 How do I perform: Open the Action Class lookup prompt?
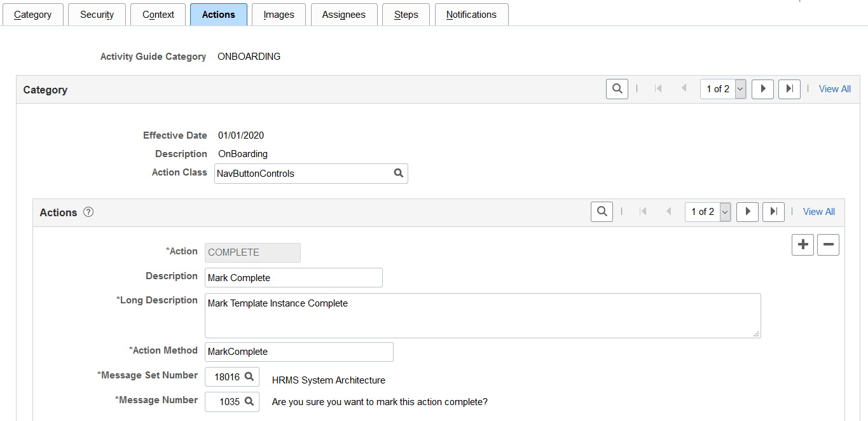pos(399,173)
